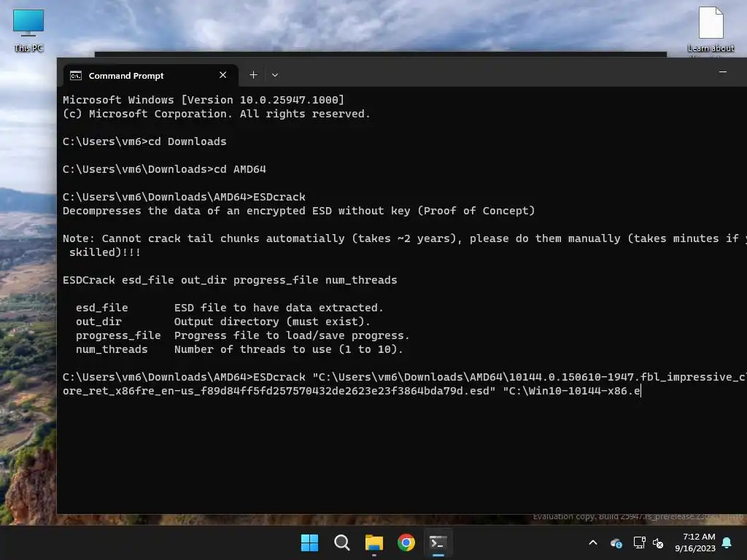The image size is (747, 560).
Task: Click the 'ESDCrack esd_file out_dir' usage line
Action: (230, 280)
